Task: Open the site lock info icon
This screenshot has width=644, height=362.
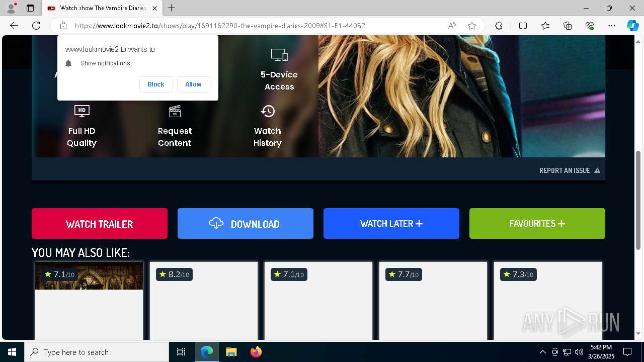Action: click(x=63, y=26)
